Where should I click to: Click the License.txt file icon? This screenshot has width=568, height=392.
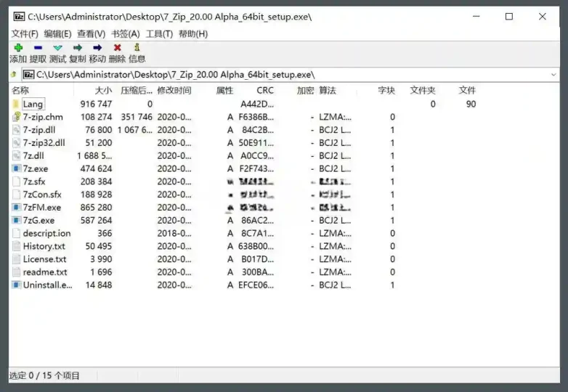pos(16,259)
